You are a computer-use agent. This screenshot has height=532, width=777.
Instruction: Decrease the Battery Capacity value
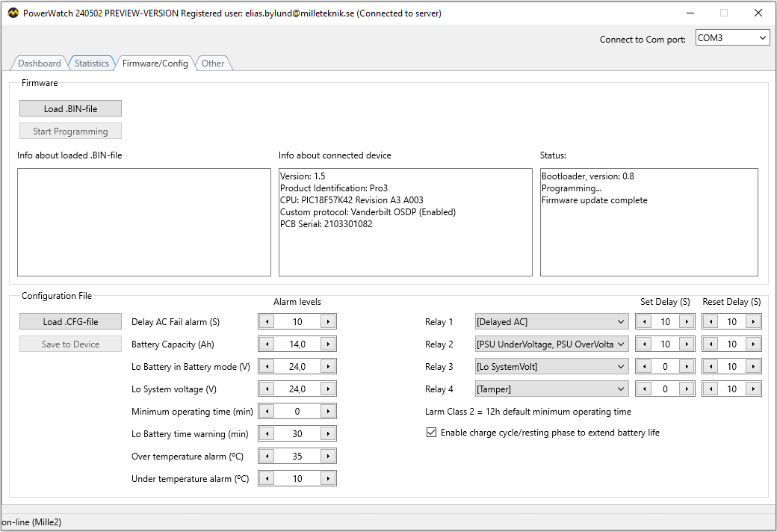coord(266,344)
